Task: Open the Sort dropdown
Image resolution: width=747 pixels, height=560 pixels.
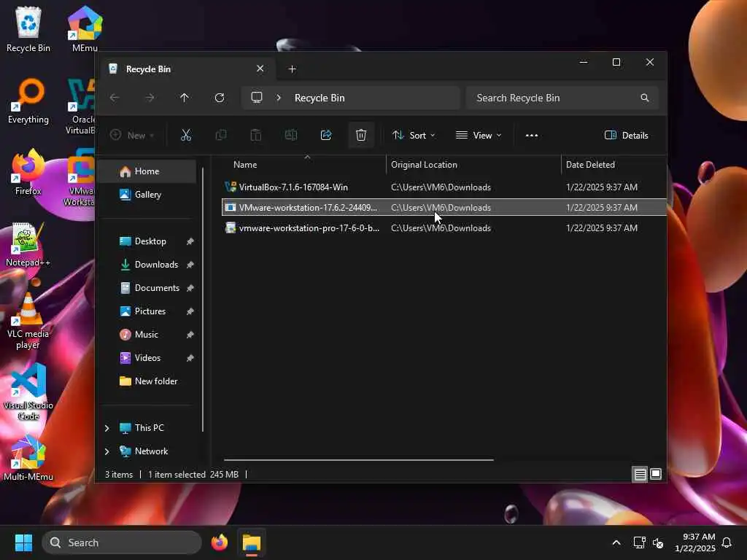Action: tap(414, 135)
